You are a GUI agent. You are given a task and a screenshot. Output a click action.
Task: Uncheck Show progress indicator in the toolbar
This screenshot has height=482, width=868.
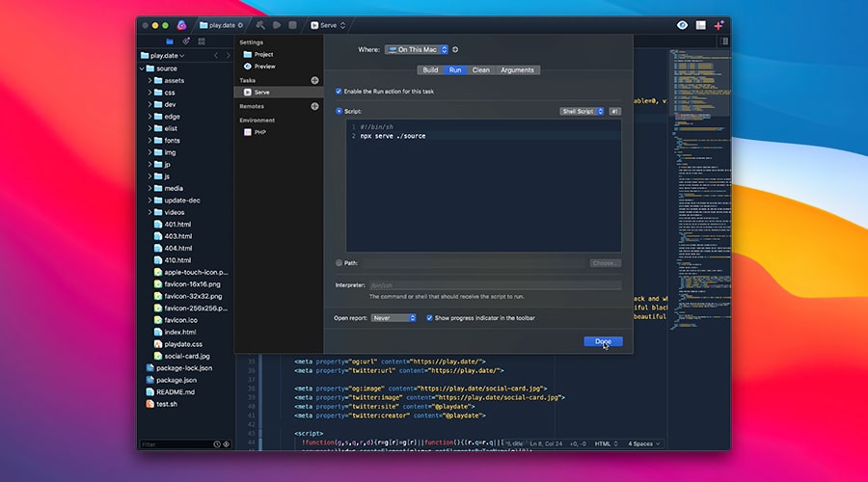(x=429, y=317)
